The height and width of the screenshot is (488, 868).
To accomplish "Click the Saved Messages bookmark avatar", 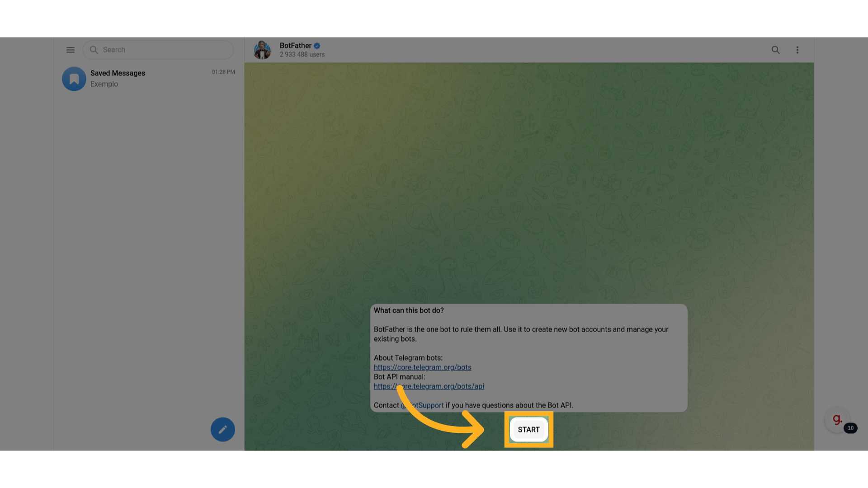I will (74, 79).
